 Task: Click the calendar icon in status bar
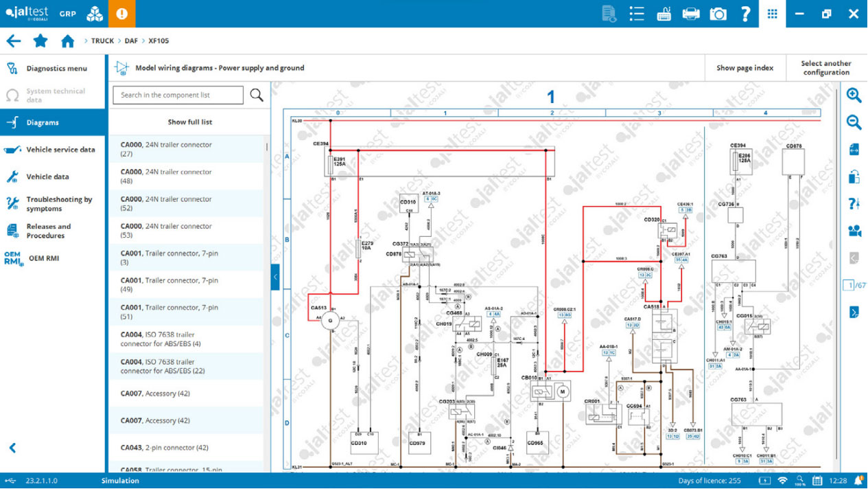click(x=817, y=481)
